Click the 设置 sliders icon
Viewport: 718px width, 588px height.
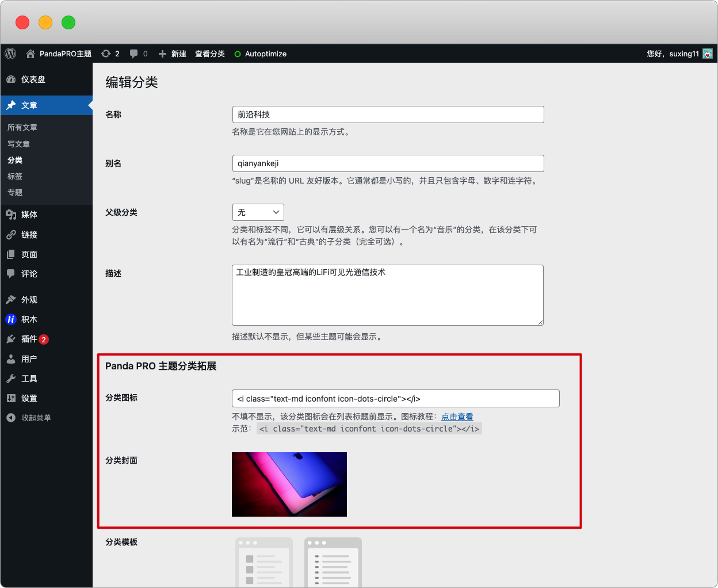(x=11, y=398)
